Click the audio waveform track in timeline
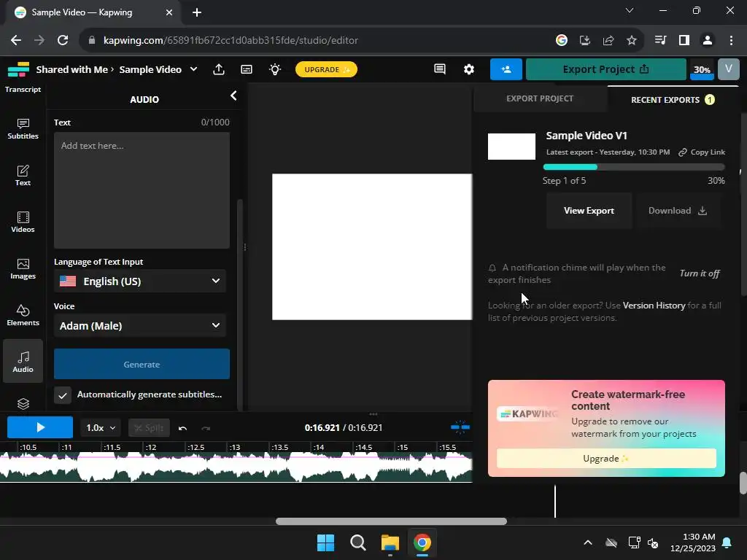Image resolution: width=747 pixels, height=560 pixels. coord(236,467)
